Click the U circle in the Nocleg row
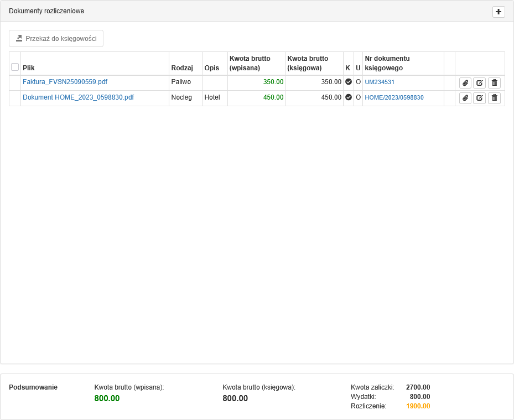514x420 pixels. point(358,97)
